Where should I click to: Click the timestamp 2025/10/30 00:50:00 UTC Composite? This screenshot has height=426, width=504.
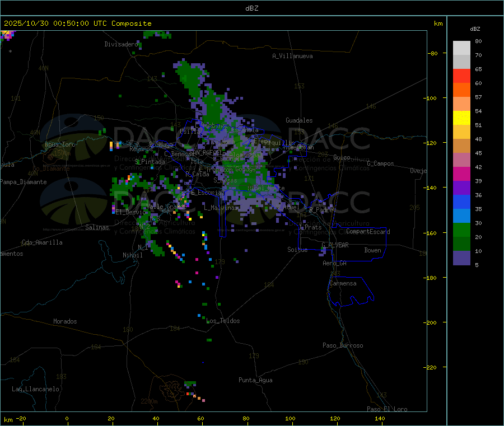(x=77, y=24)
